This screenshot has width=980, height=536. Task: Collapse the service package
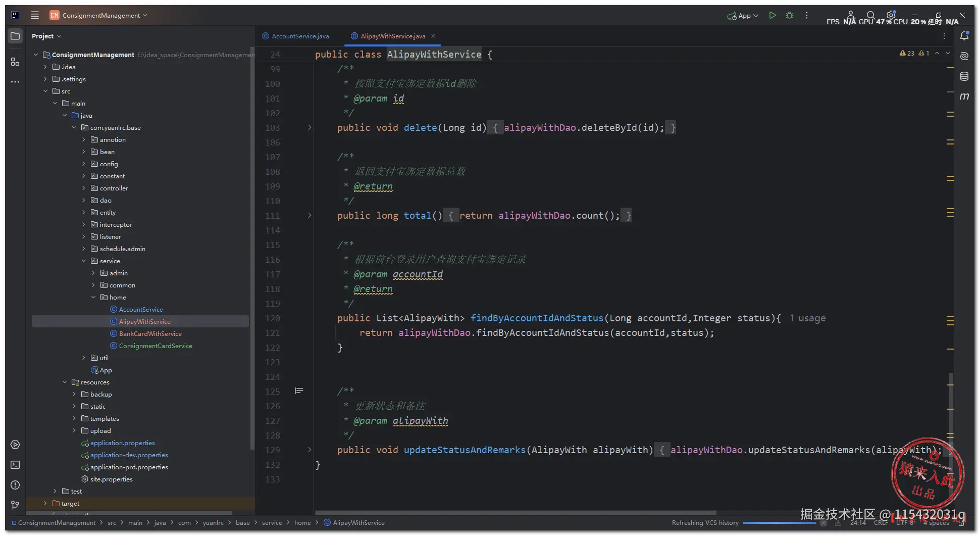(84, 261)
